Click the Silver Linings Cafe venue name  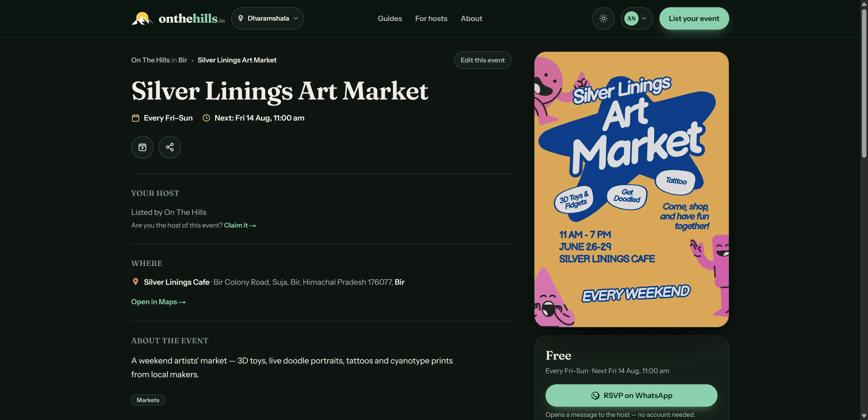[x=176, y=282]
